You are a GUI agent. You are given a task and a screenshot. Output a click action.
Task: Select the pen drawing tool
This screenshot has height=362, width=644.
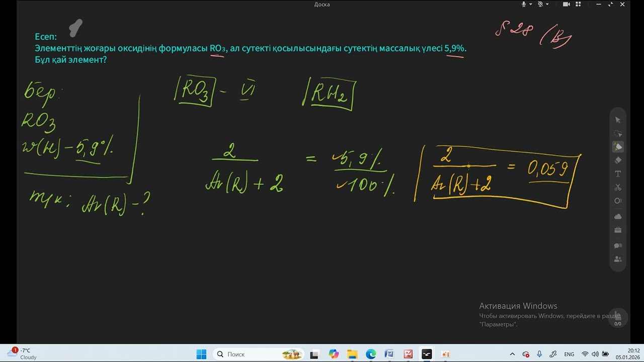click(x=618, y=147)
